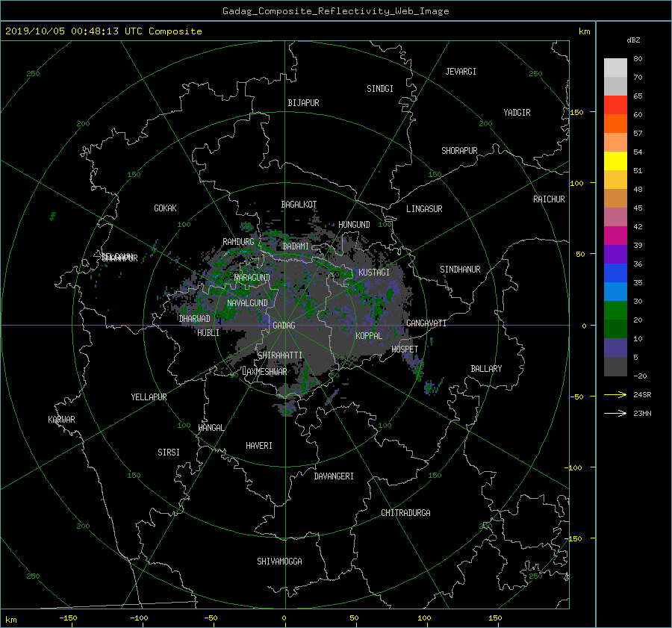Click the dBZ scale heading
Screen dimensions: 672x628
[x=633, y=40]
